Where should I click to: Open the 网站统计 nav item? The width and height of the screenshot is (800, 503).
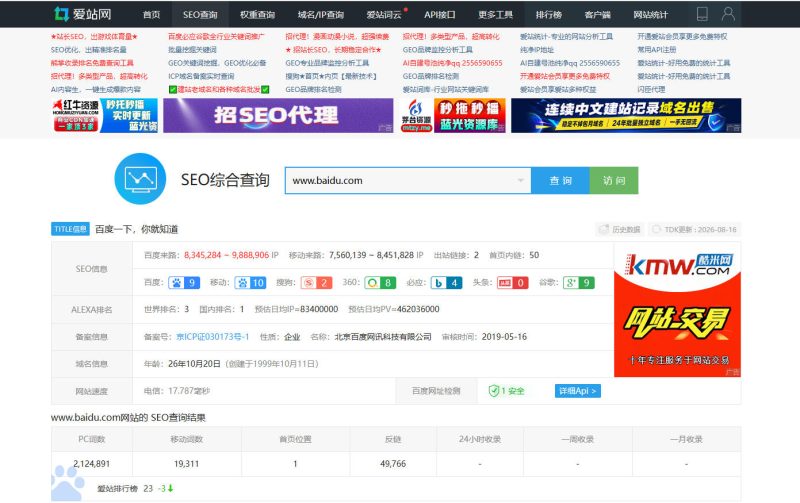point(651,14)
